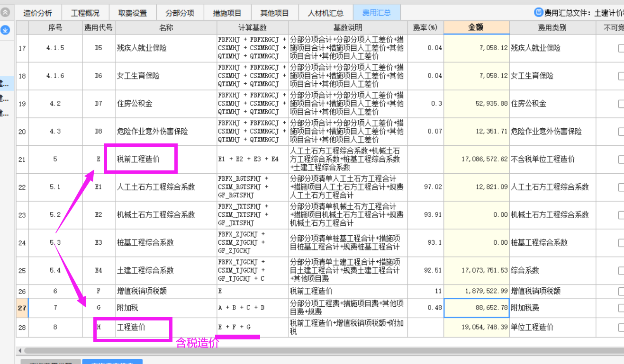Viewport: 624px width, 364px height.
Task: Select the 措施项目 tab
Action: pyautogui.click(x=227, y=13)
